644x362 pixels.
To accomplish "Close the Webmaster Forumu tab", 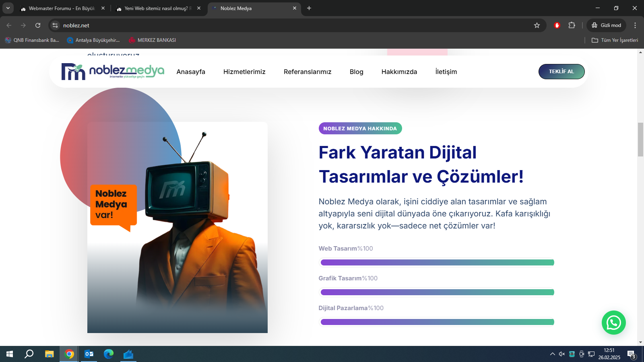I will tap(103, 8).
